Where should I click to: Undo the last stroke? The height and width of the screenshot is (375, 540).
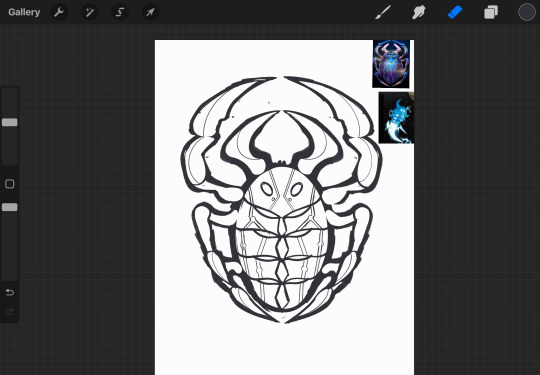[x=10, y=292]
